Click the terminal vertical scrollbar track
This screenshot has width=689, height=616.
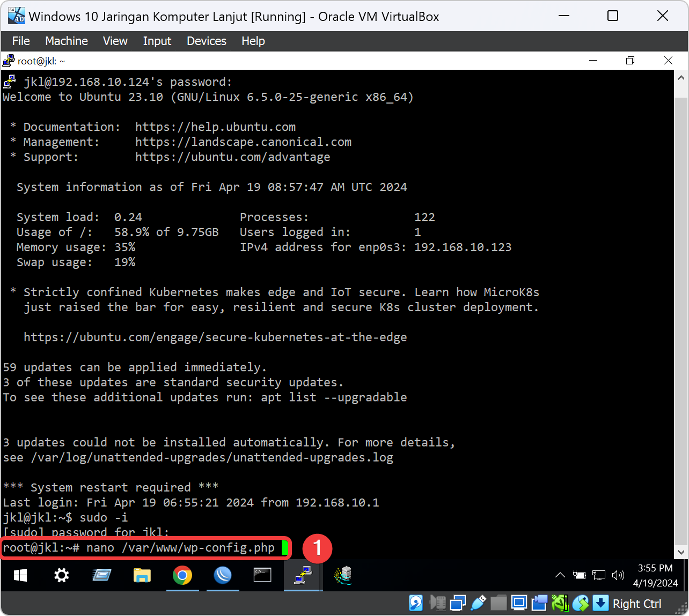[681, 314]
